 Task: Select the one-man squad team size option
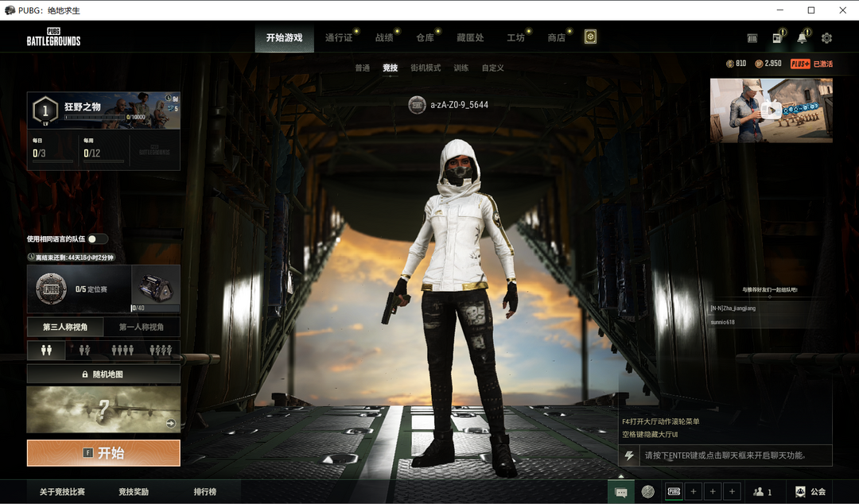coord(161,350)
